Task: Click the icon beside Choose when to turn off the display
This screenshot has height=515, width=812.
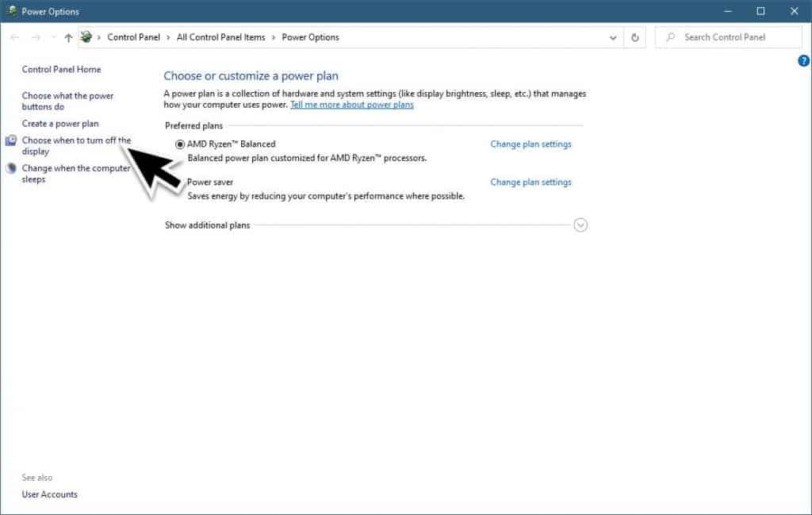Action: [x=10, y=140]
